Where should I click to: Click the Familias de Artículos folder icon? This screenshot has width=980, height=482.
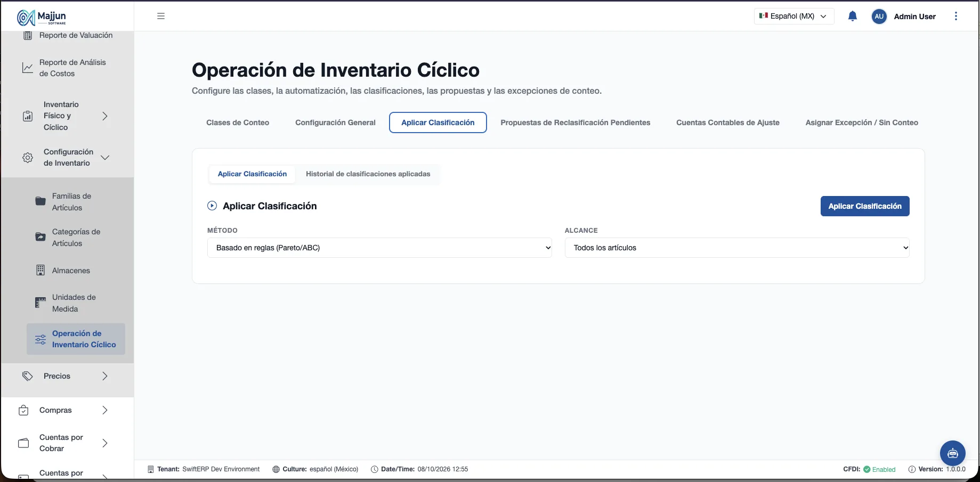[41, 201]
